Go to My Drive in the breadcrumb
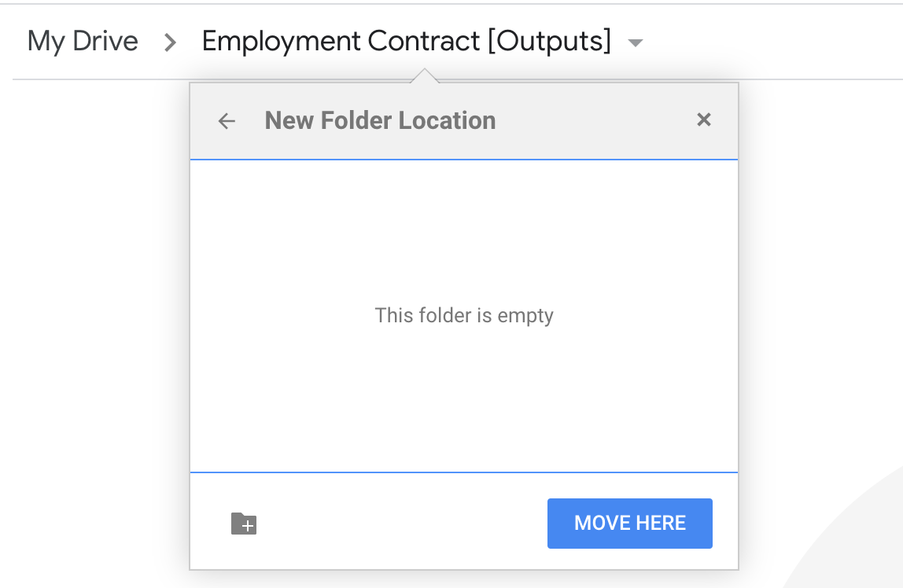Image resolution: width=903 pixels, height=588 pixels. click(x=83, y=41)
